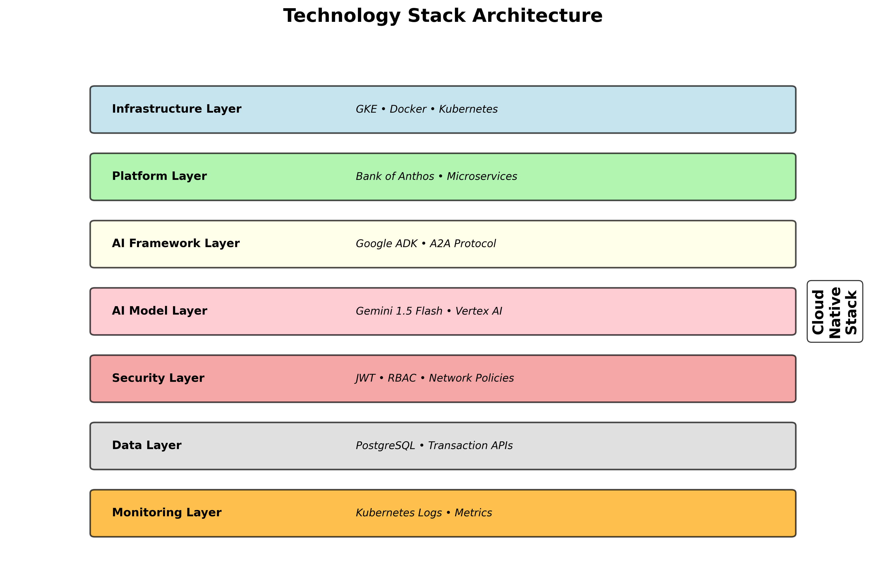The width and height of the screenshot is (886, 588).
Task: Click Bank of Anthos Microservices text
Action: pyautogui.click(x=436, y=176)
